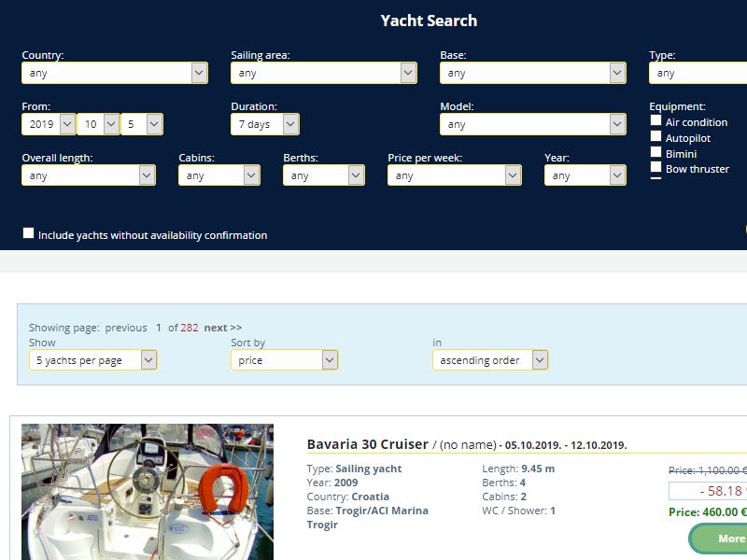This screenshot has height=560, width=747.
Task: Open the Duration 7 days dropdown
Action: 265,124
